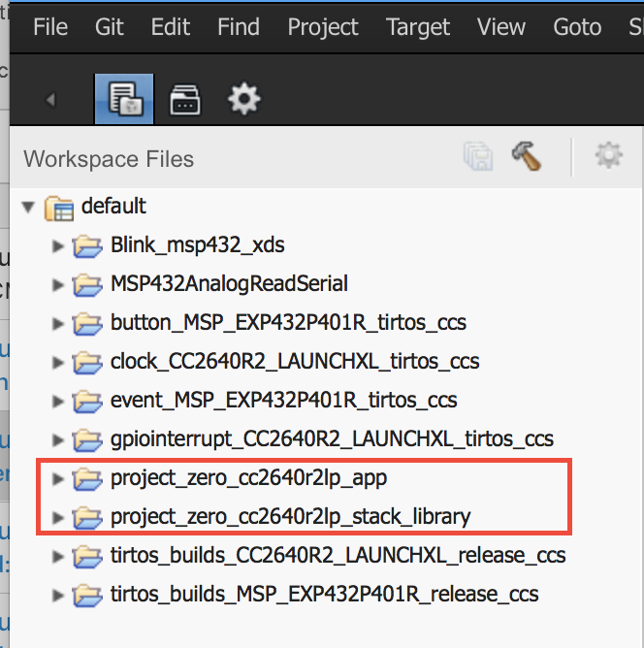Expand the Blink_msp432_xds folder
This screenshot has height=648, width=644.
[x=58, y=245]
